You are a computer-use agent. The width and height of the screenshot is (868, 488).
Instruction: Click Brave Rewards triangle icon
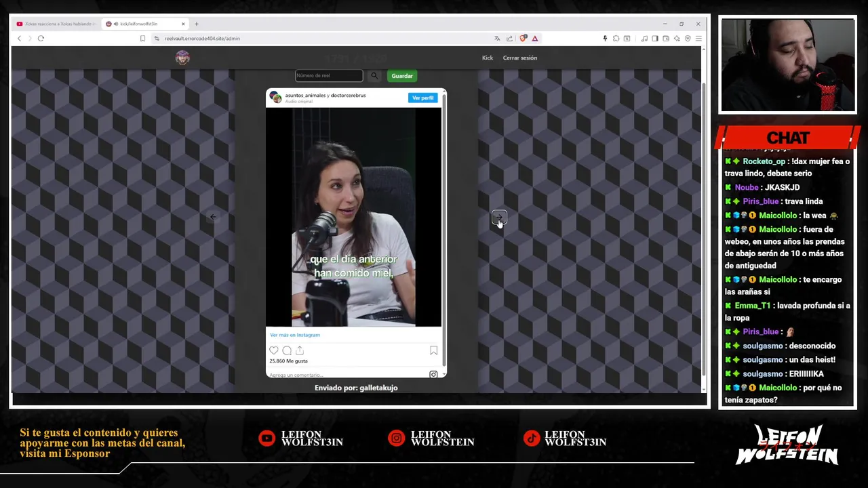click(x=535, y=39)
